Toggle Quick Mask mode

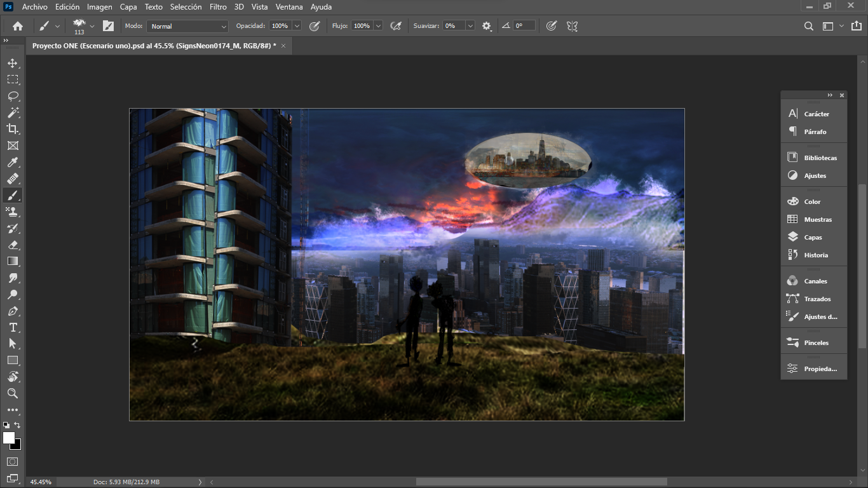coord(13,461)
